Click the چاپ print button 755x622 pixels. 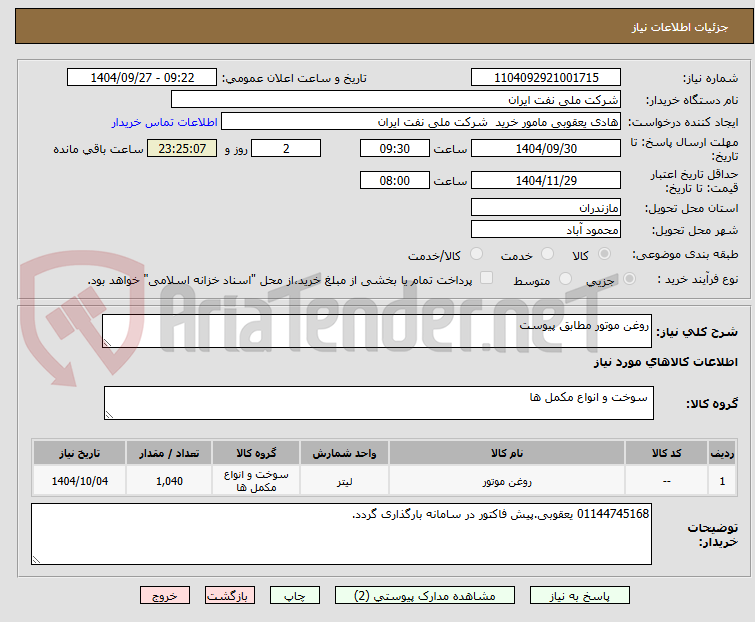coord(295,596)
